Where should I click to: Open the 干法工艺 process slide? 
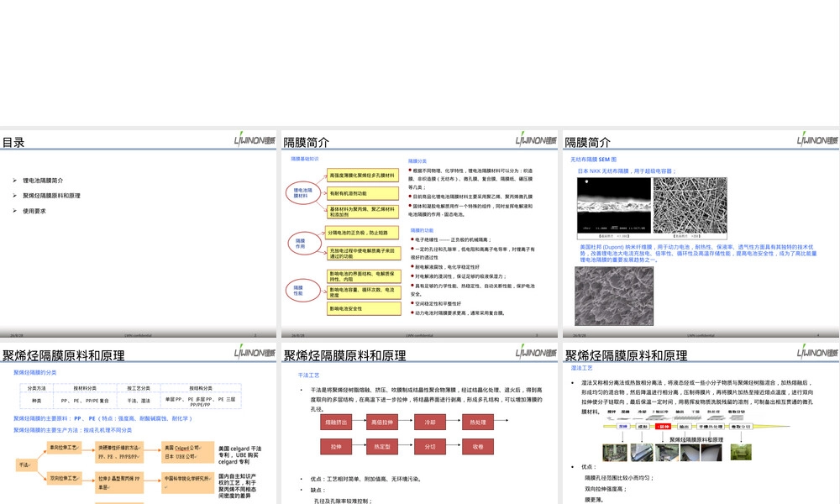pyautogui.click(x=419, y=423)
